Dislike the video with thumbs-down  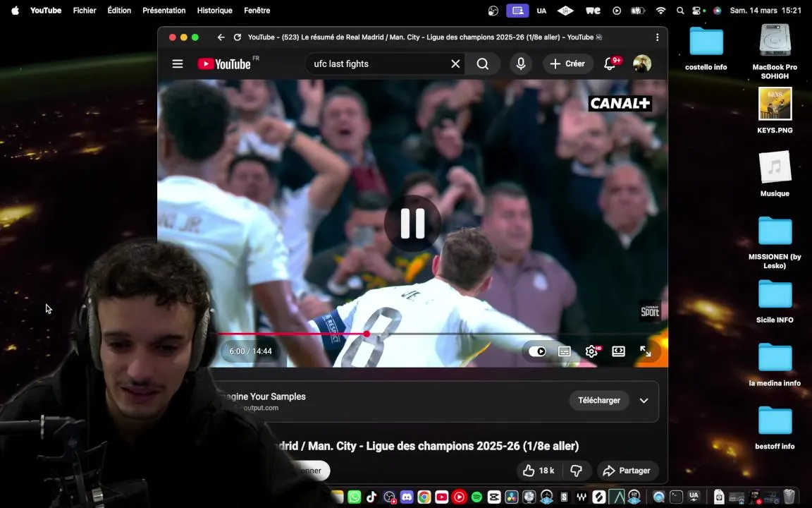(577, 471)
